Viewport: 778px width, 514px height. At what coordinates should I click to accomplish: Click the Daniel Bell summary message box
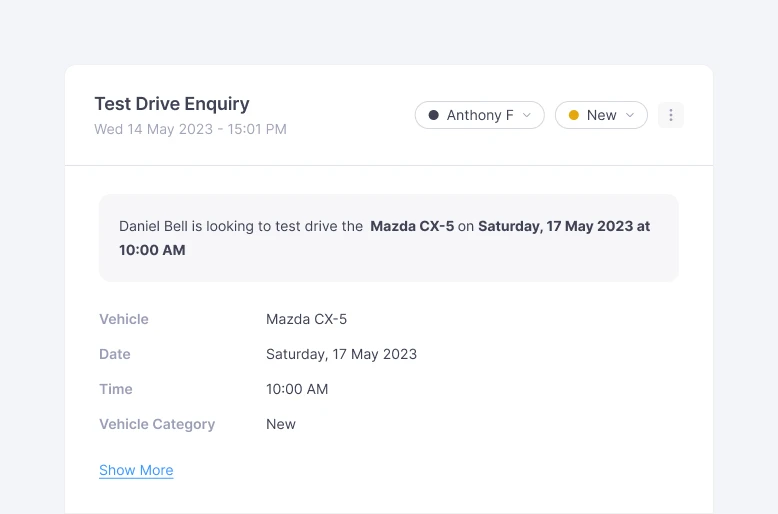tap(388, 238)
